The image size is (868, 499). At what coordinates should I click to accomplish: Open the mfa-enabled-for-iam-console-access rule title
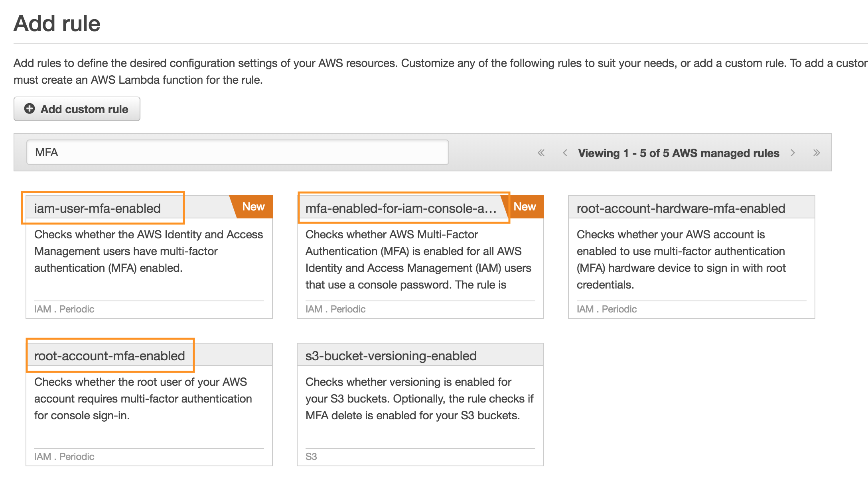coord(401,208)
